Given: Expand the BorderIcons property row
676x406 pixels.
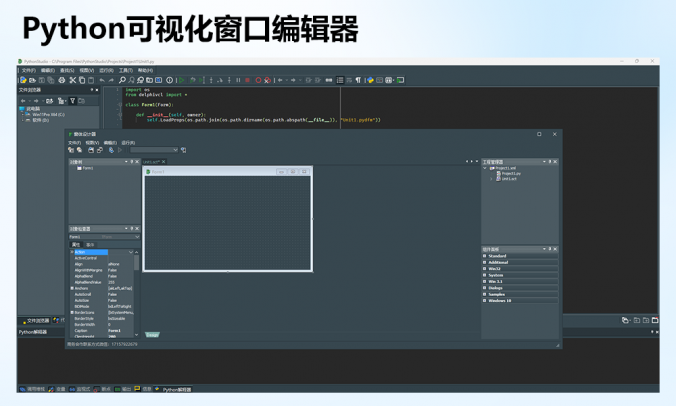Looking at the screenshot, I should (72, 312).
